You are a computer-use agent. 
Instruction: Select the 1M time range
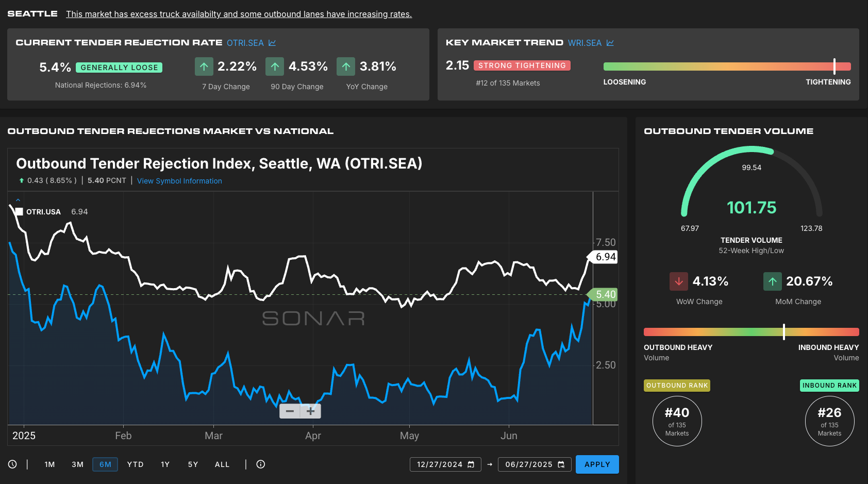click(x=49, y=464)
